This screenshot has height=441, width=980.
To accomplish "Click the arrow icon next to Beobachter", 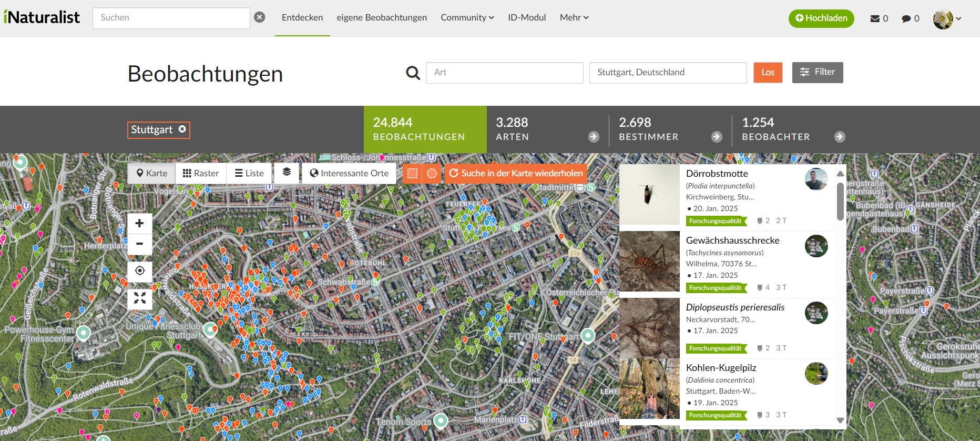I will 840,137.
